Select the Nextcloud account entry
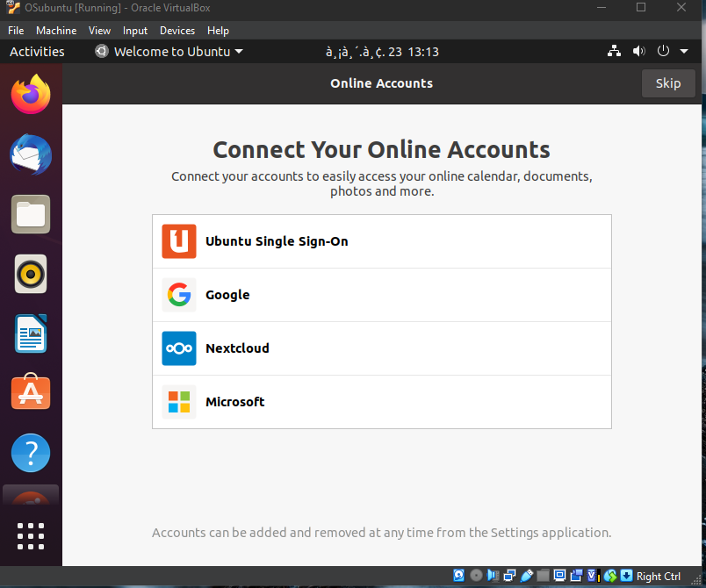The image size is (706, 588). click(381, 348)
